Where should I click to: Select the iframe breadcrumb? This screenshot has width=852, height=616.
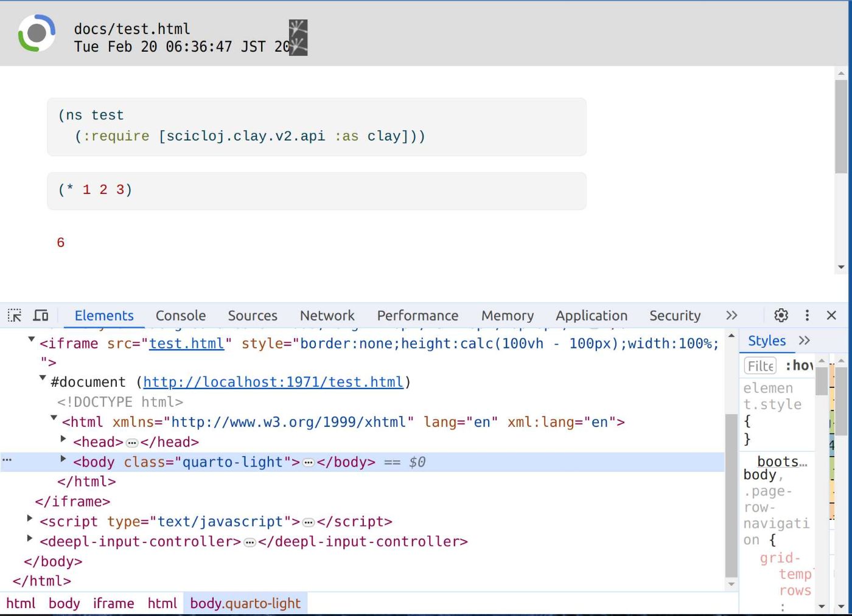(113, 603)
